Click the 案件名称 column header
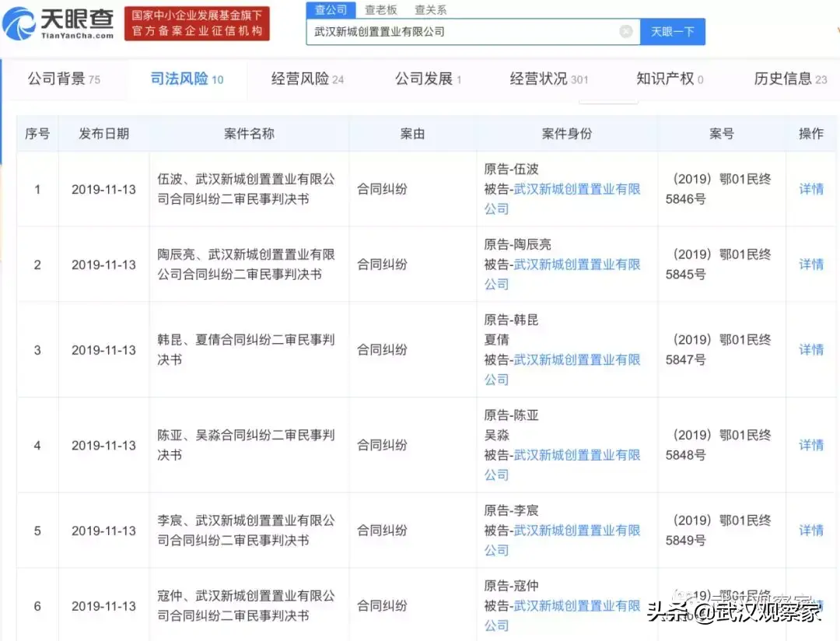 point(249,134)
